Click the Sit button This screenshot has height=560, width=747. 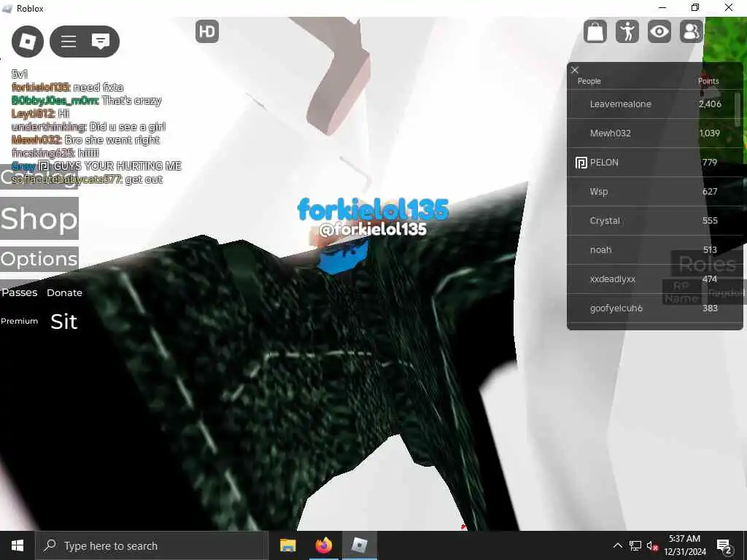(x=64, y=322)
